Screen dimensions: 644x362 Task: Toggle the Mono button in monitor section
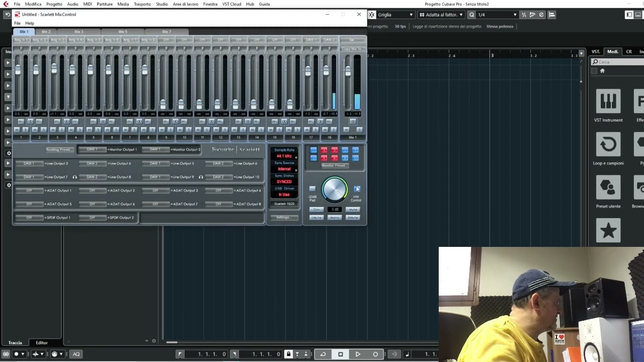[335, 218]
